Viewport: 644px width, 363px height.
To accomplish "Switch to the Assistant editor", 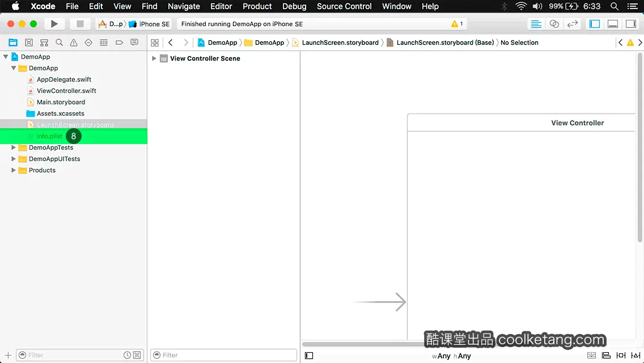I will tap(554, 24).
